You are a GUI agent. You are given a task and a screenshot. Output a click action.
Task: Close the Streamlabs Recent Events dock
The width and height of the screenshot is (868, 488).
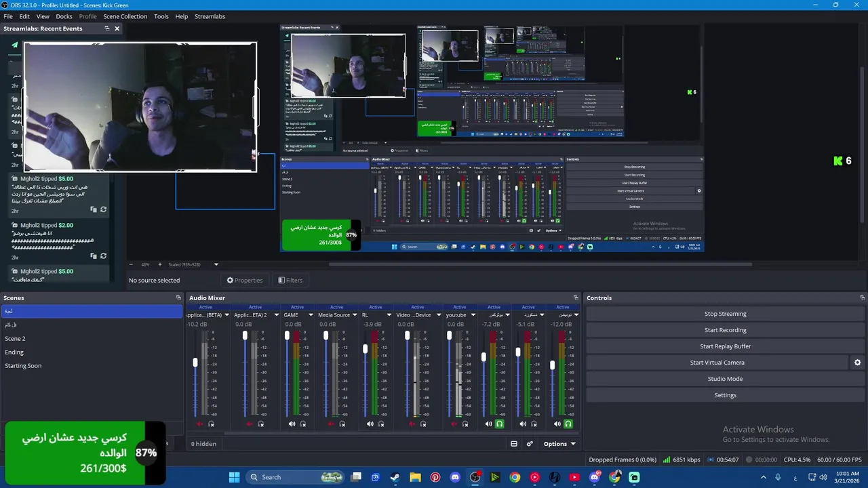(x=117, y=28)
